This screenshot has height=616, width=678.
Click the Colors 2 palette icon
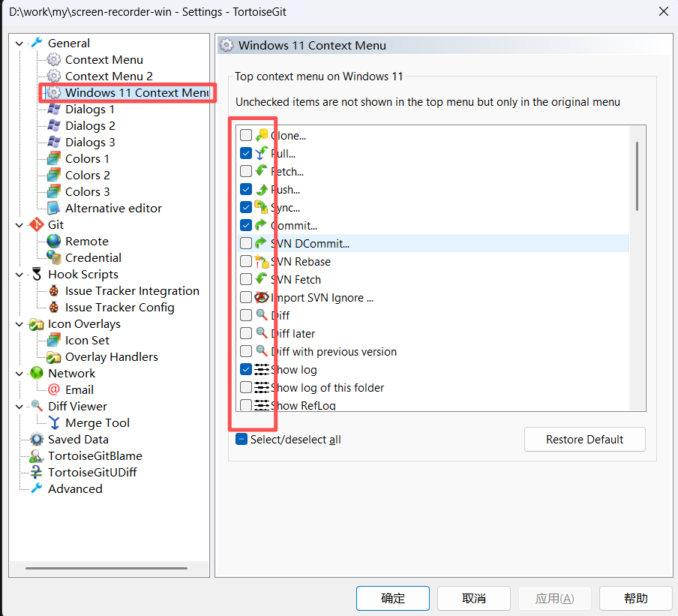pyautogui.click(x=53, y=176)
